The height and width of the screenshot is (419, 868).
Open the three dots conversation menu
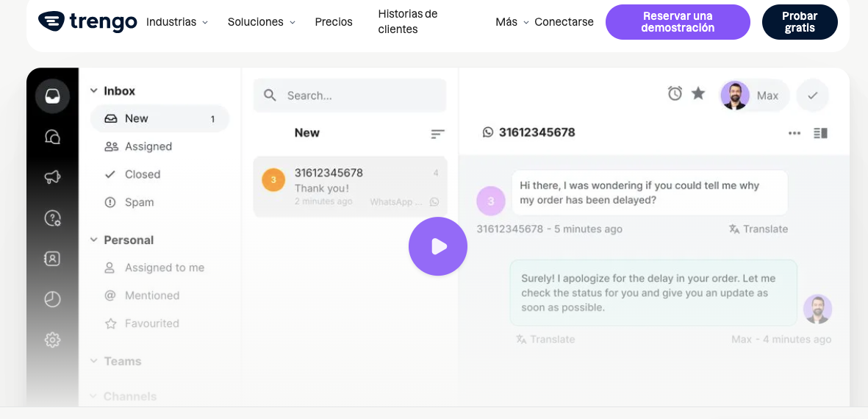click(795, 133)
